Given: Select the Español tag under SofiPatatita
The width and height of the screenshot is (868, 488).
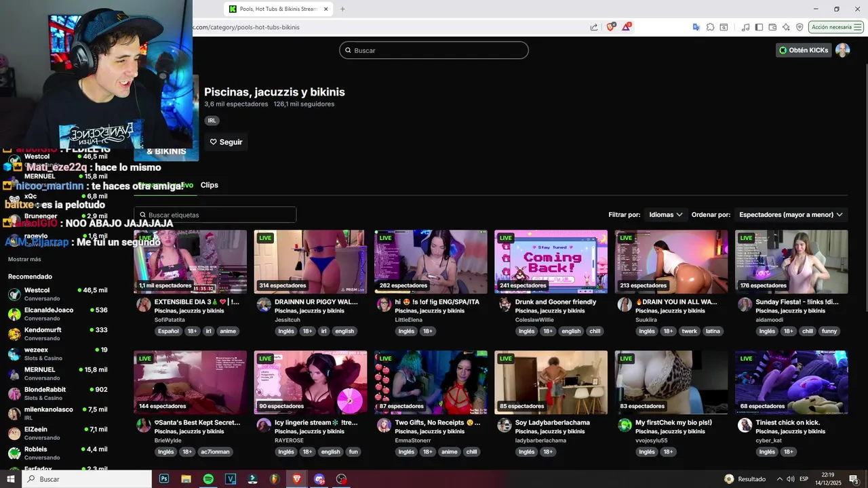Looking at the screenshot, I should pos(168,331).
